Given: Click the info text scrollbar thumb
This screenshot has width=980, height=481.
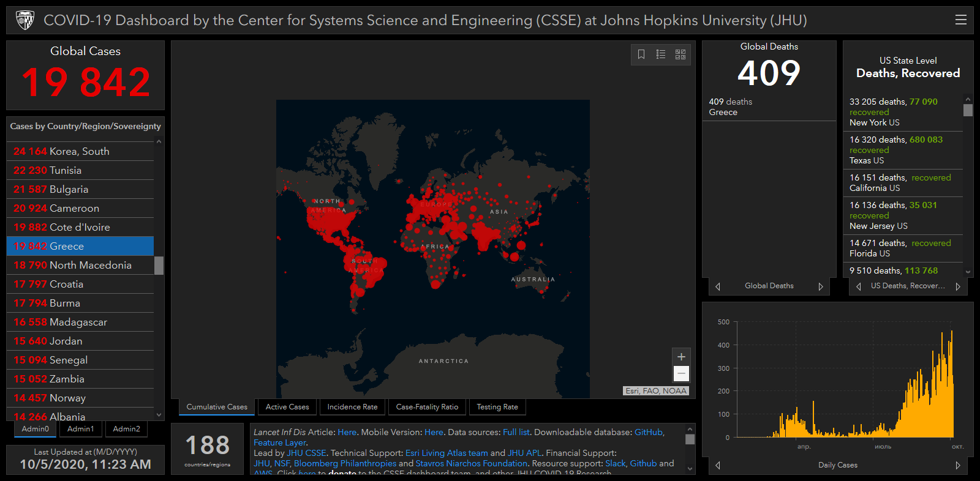Looking at the screenshot, I should pos(690,439).
